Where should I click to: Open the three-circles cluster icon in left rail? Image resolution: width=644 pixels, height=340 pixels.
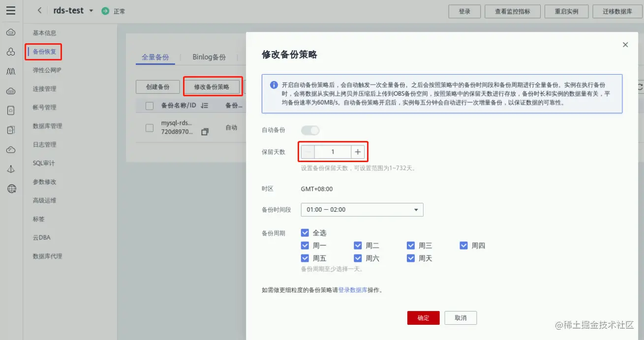click(11, 52)
